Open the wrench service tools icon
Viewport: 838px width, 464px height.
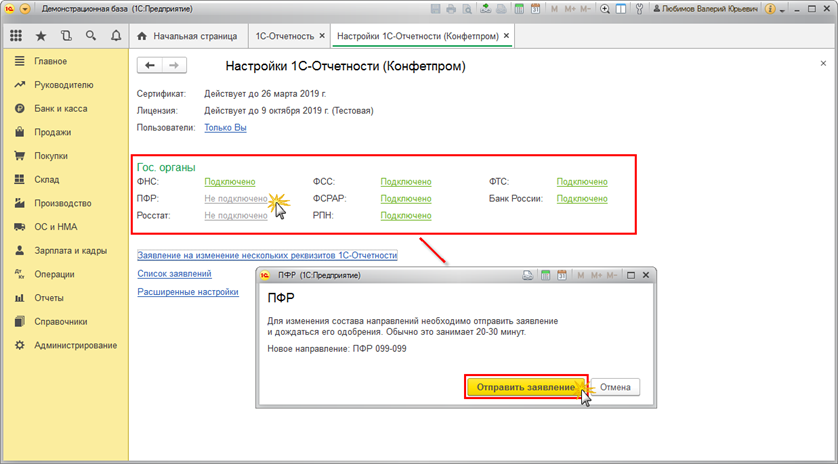click(x=639, y=9)
